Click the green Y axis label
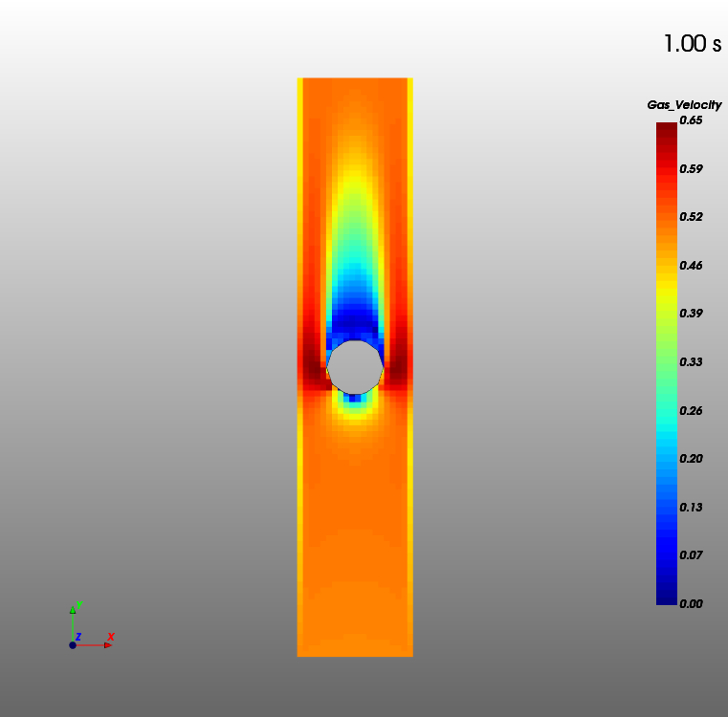Image resolution: width=728 pixels, height=717 pixels. tap(77, 605)
